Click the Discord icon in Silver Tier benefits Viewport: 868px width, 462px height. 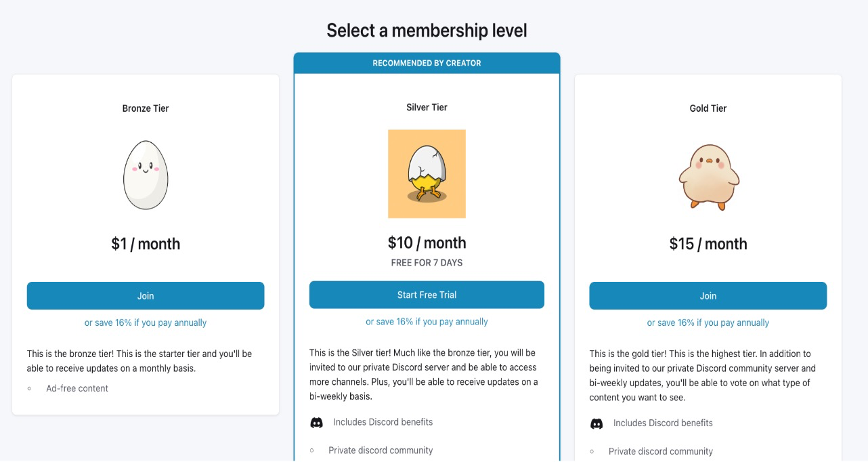pyautogui.click(x=317, y=423)
